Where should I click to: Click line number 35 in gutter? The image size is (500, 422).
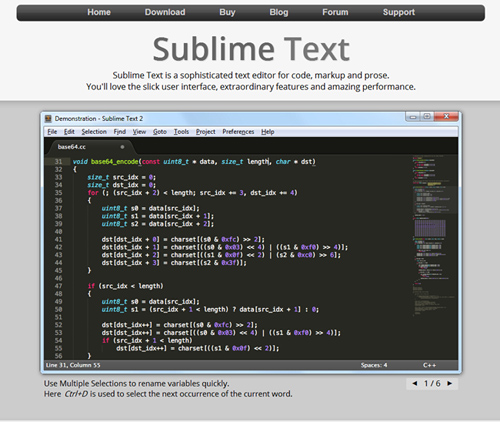(58, 193)
